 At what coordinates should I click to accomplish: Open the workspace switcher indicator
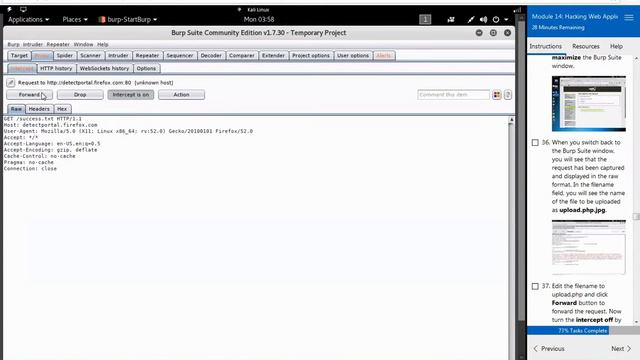click(425, 19)
